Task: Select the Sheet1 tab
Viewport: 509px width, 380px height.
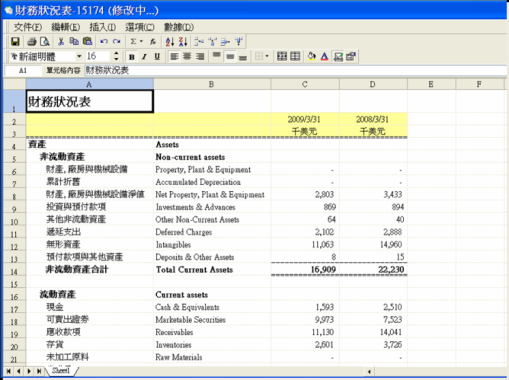Action: pos(61,370)
